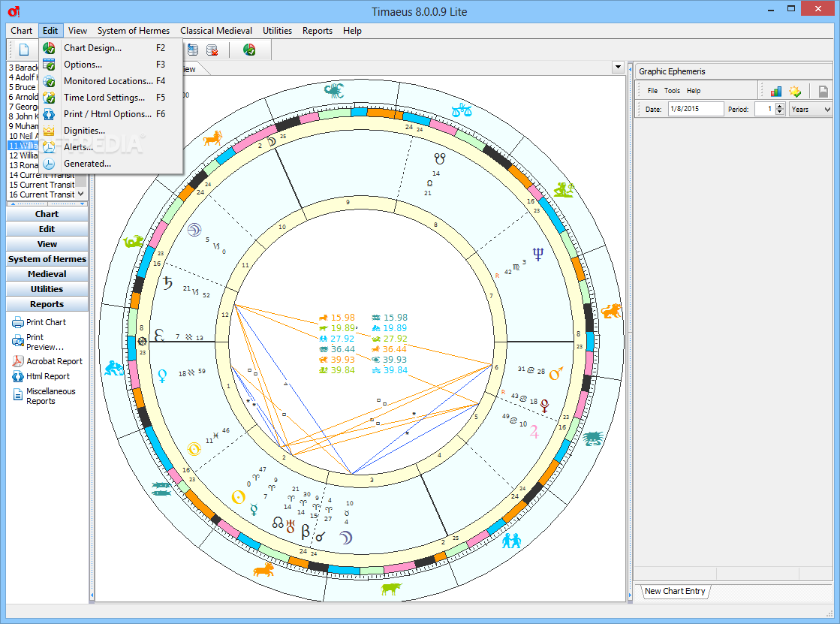Click the Print Chart link
Image resolution: width=840 pixels, height=624 pixels.
46,322
